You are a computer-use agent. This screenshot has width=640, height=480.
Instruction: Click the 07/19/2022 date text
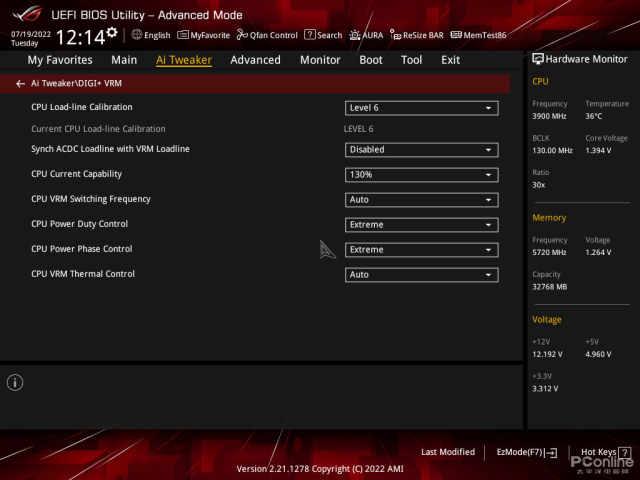[x=31, y=34]
